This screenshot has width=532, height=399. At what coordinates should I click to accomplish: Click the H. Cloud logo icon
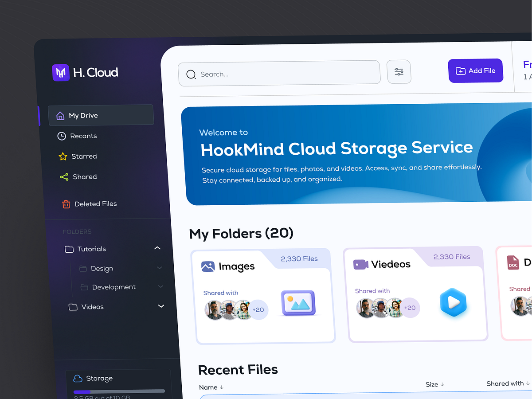60,72
